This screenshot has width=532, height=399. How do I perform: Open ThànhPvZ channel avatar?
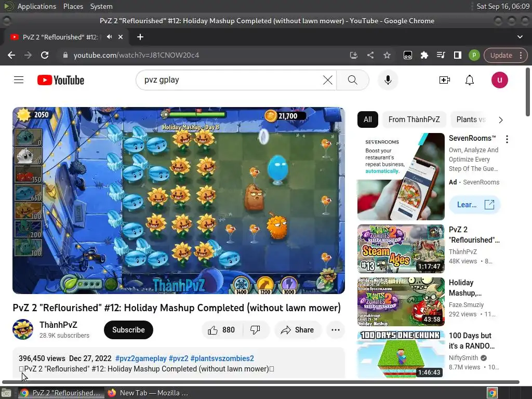(23, 329)
